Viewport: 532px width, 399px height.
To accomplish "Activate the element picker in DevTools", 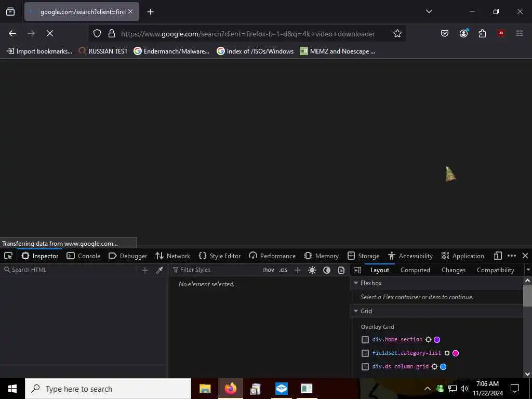I will point(8,256).
